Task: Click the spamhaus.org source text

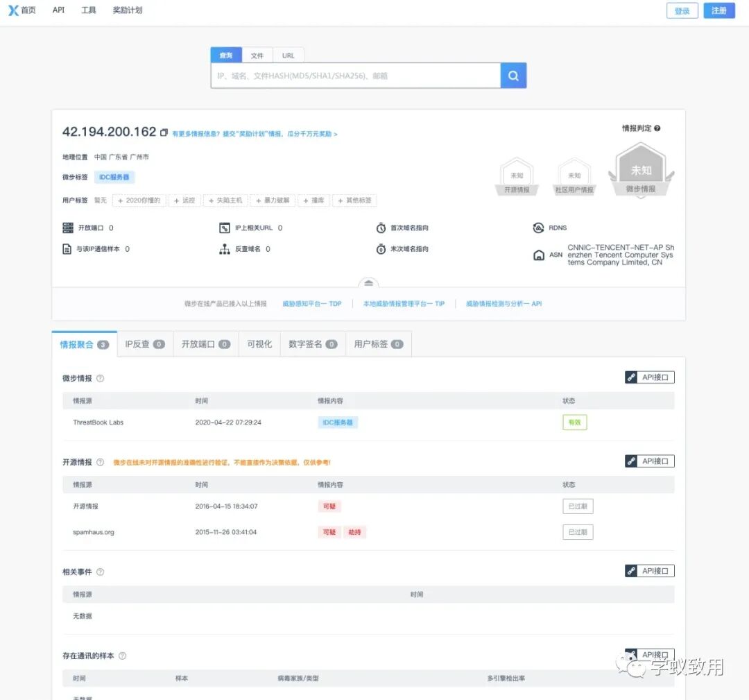Action: [94, 532]
